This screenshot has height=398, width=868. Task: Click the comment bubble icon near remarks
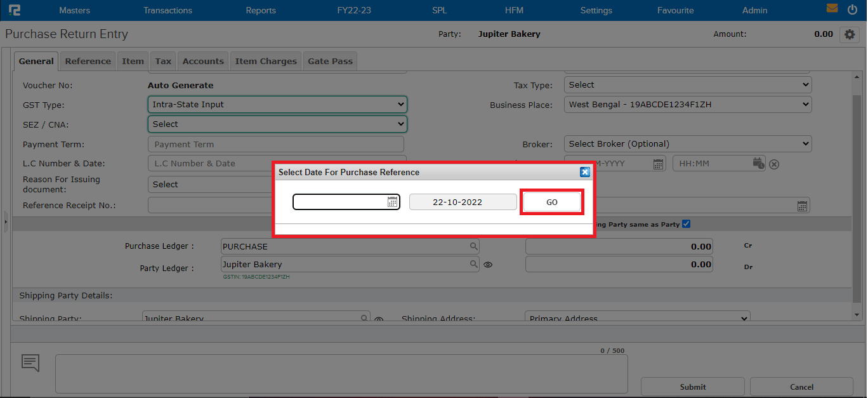[x=30, y=362]
